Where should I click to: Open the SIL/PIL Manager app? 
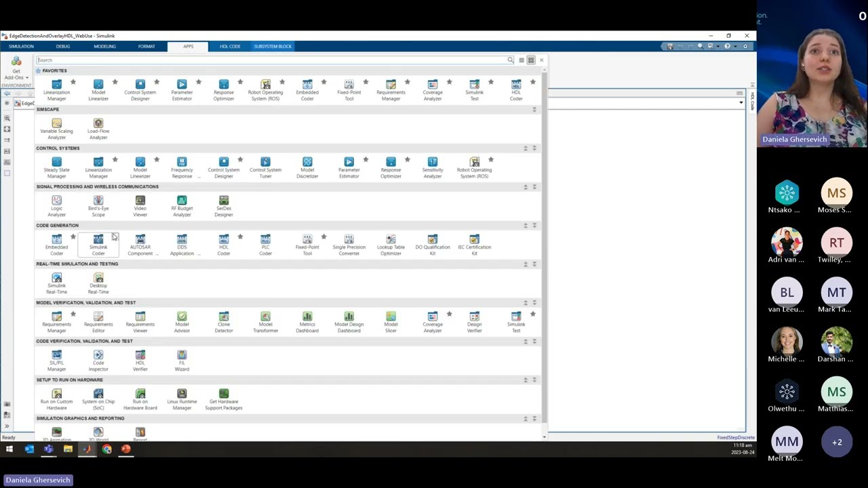tap(56, 361)
